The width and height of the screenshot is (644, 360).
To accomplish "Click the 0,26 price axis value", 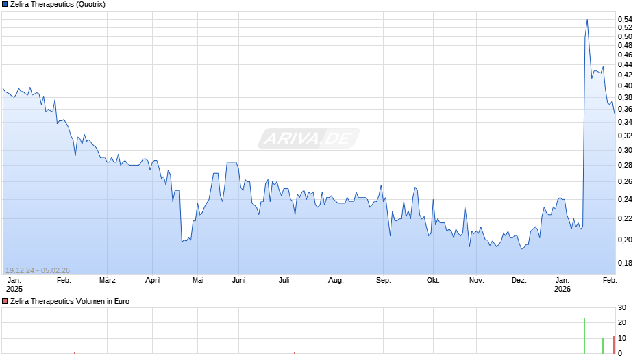I will [625, 181].
